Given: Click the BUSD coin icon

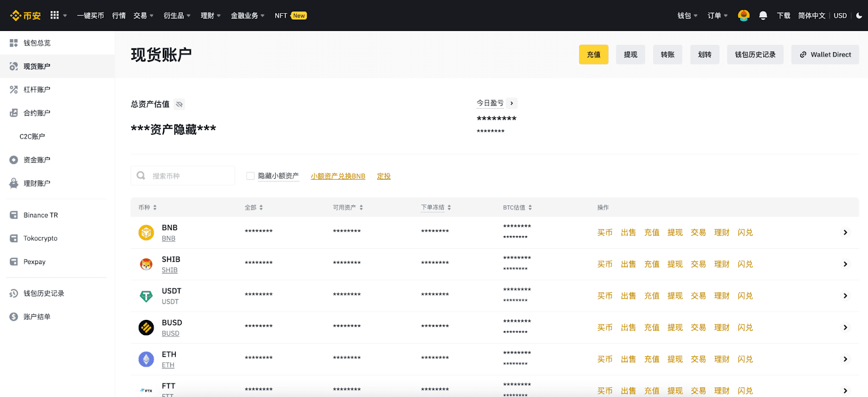Looking at the screenshot, I should [x=146, y=327].
